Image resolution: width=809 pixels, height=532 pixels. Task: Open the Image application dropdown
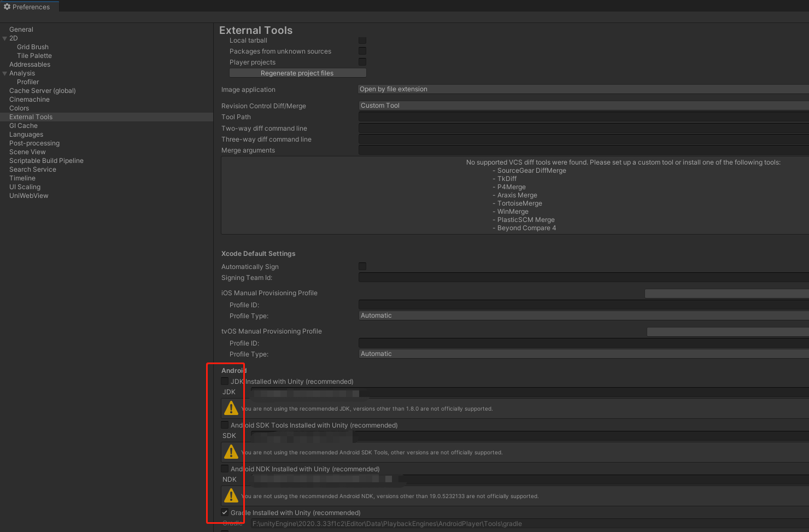(583, 89)
